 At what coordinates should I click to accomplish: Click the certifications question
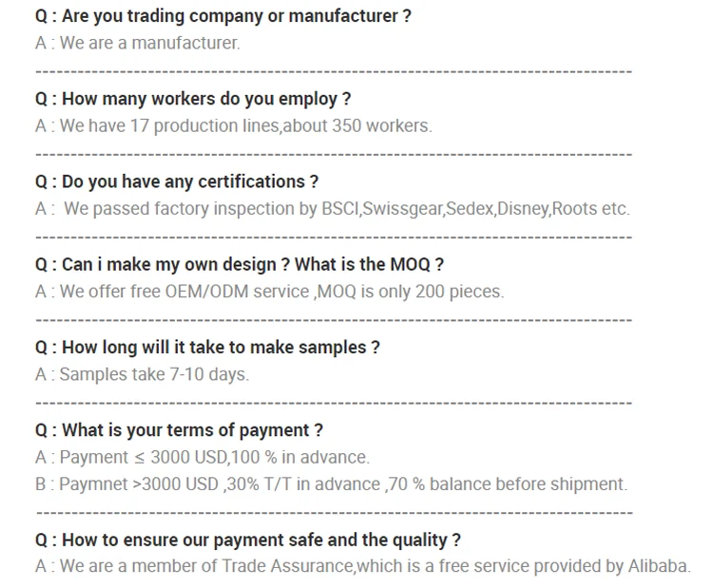click(x=177, y=181)
